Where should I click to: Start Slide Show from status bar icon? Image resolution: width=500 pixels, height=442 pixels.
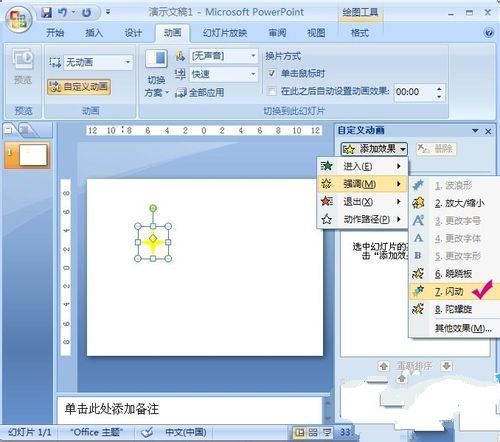[327, 432]
